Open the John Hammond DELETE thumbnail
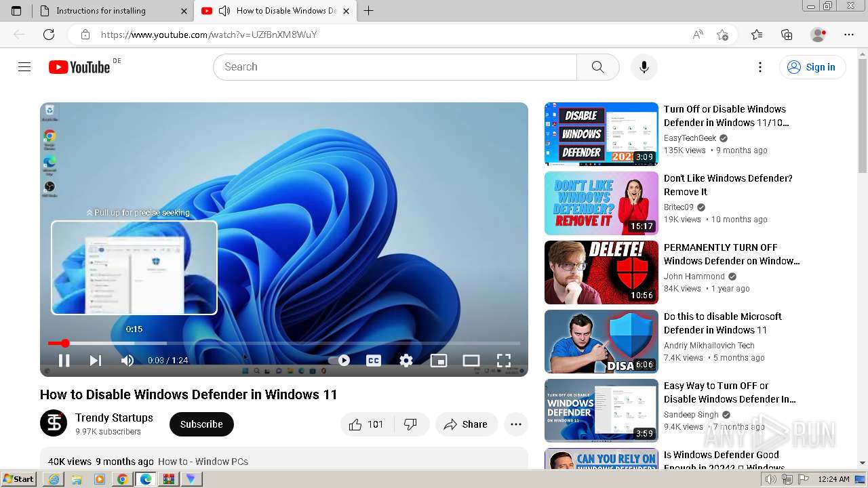868x488 pixels. 601,272
